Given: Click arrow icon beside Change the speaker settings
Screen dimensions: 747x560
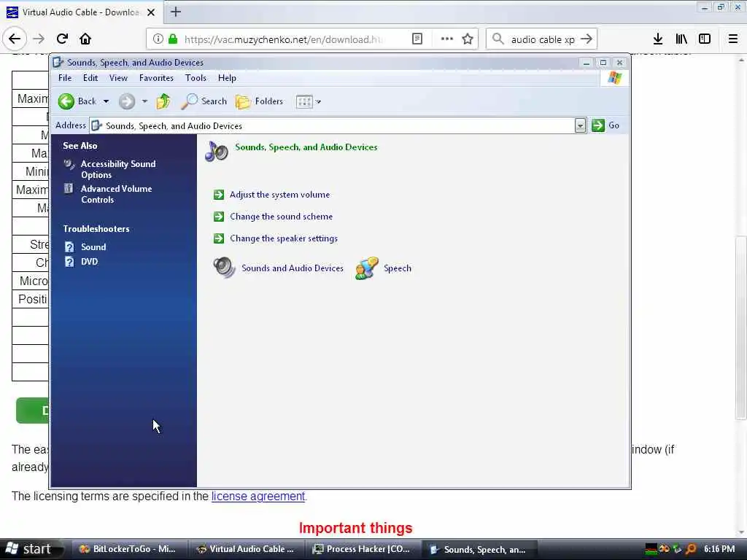Looking at the screenshot, I should click(x=219, y=238).
